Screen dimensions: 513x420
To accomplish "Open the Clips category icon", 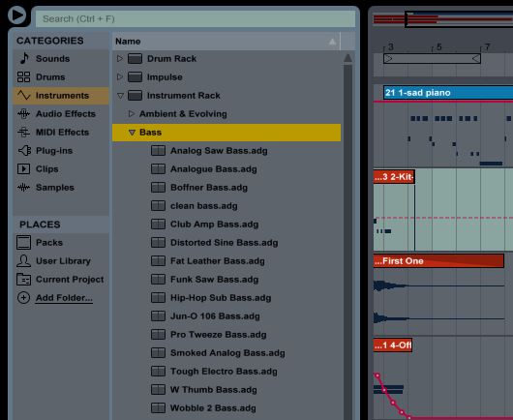I will 23,168.
